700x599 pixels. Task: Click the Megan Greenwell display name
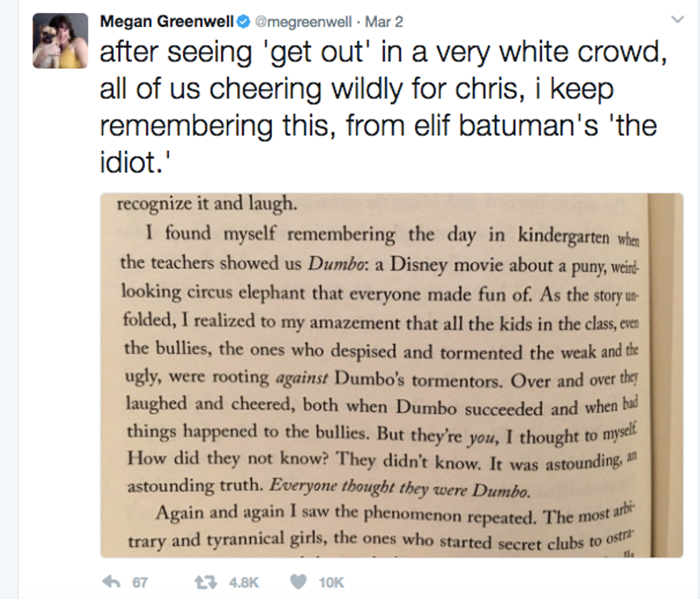[x=167, y=21]
